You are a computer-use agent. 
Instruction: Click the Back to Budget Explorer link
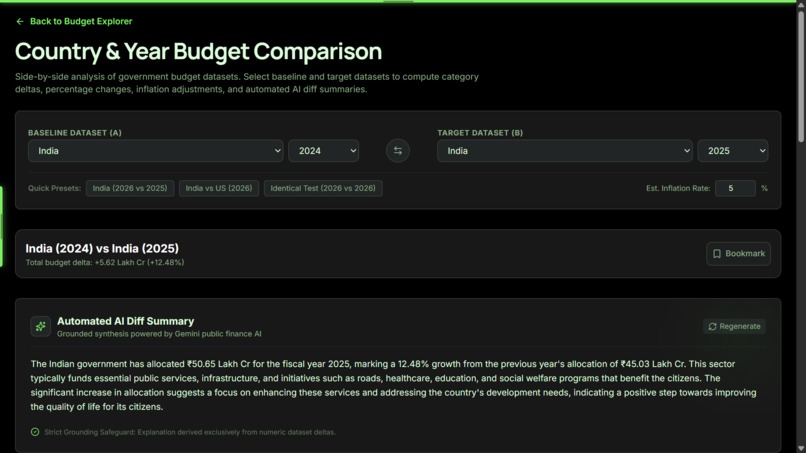click(x=74, y=21)
